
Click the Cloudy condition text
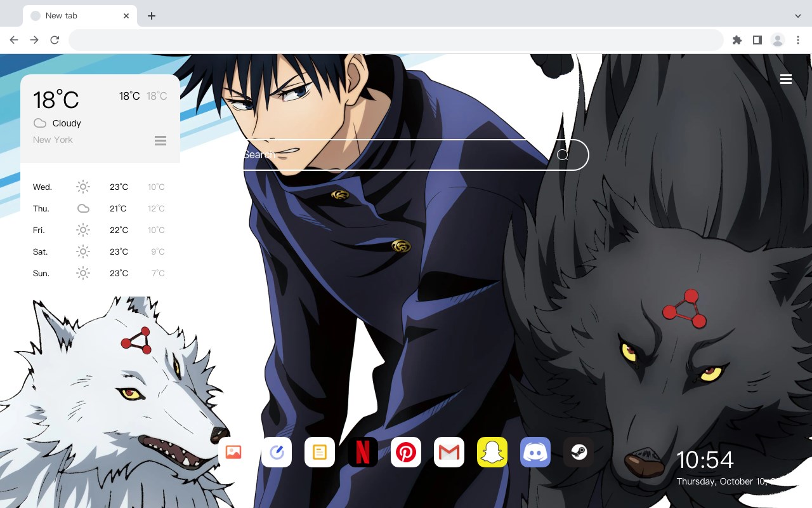click(x=67, y=123)
